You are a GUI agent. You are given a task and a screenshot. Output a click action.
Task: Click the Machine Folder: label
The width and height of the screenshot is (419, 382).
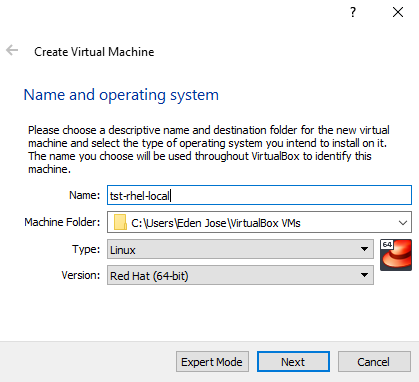pyautogui.click(x=62, y=222)
